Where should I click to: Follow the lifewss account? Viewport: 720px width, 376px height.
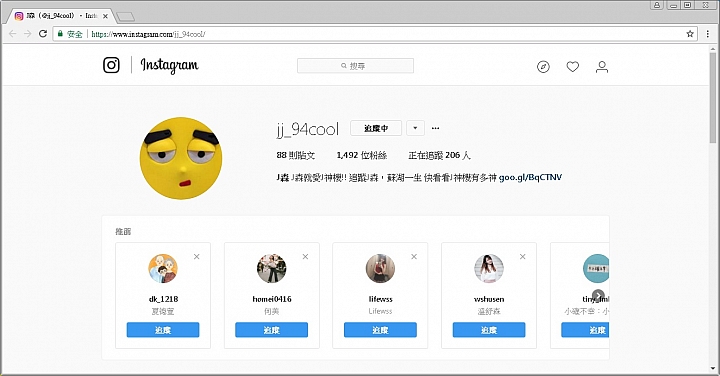[x=380, y=330]
